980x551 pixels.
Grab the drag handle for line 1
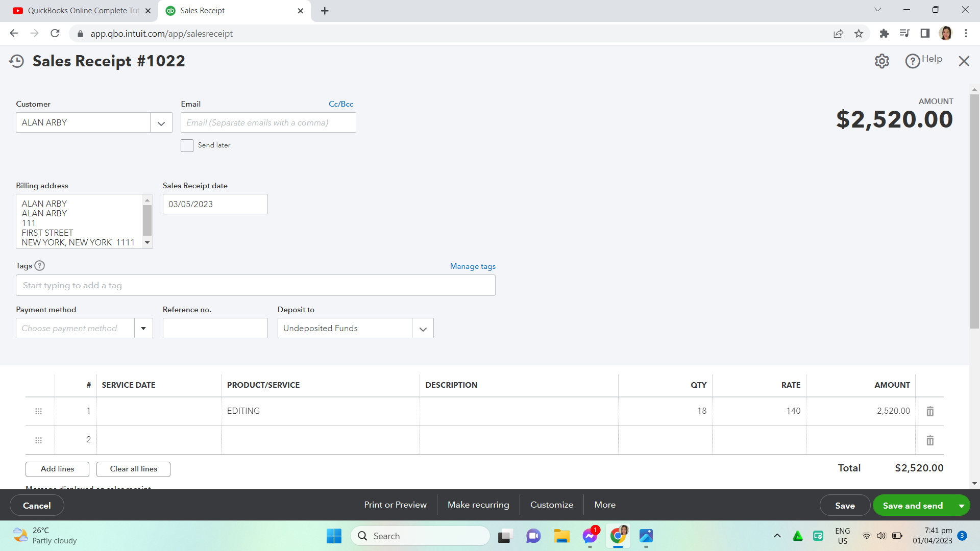click(38, 411)
